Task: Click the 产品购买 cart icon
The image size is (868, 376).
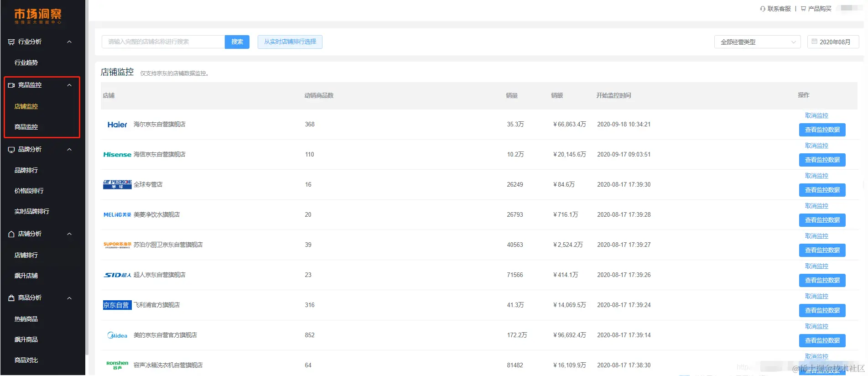Action: pyautogui.click(x=803, y=9)
